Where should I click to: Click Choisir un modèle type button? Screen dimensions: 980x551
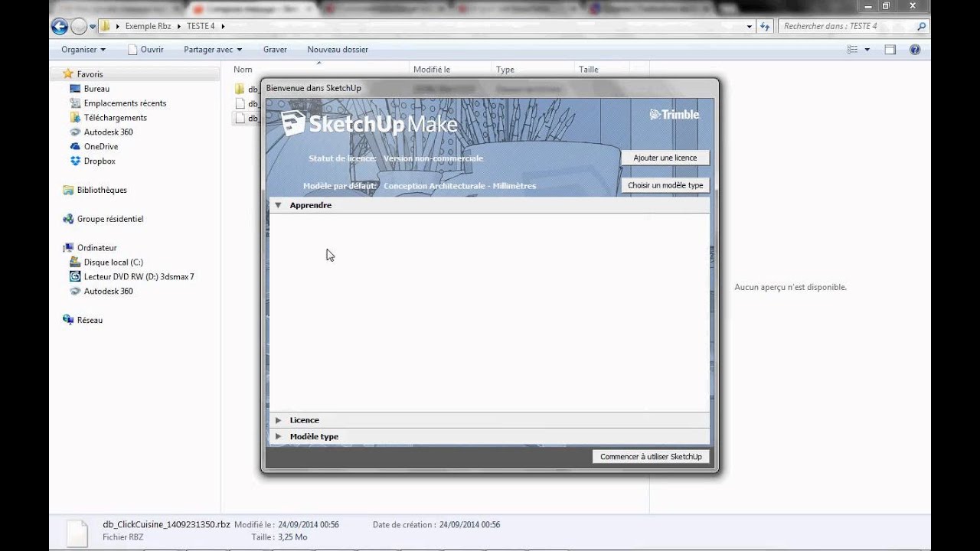[665, 185]
